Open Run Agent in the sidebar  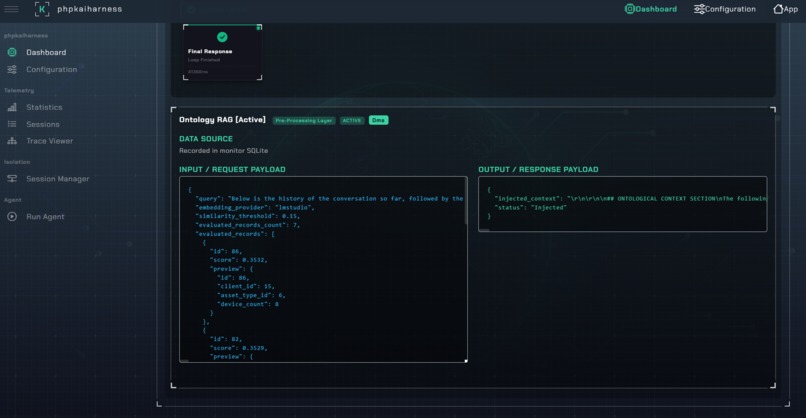coord(45,216)
